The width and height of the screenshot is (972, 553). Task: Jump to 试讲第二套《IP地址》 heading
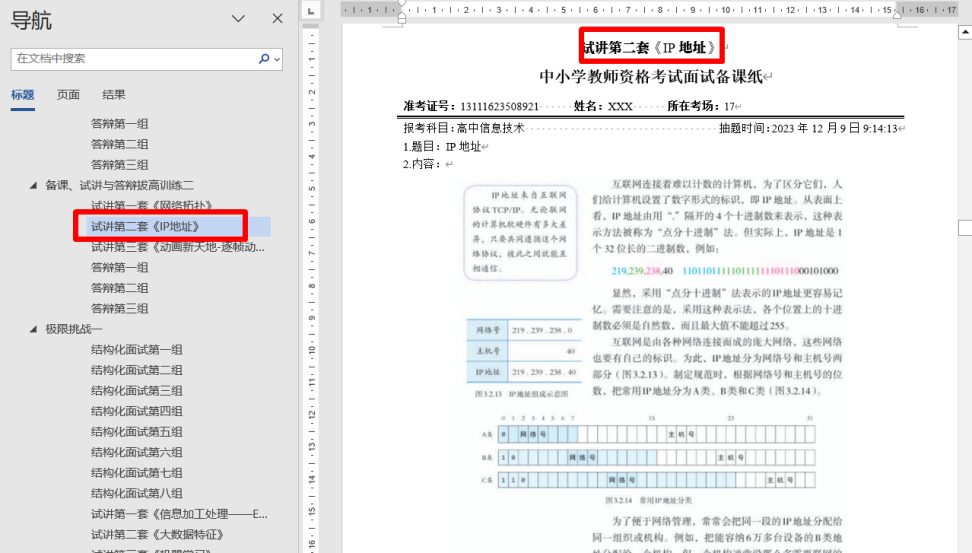tap(144, 226)
